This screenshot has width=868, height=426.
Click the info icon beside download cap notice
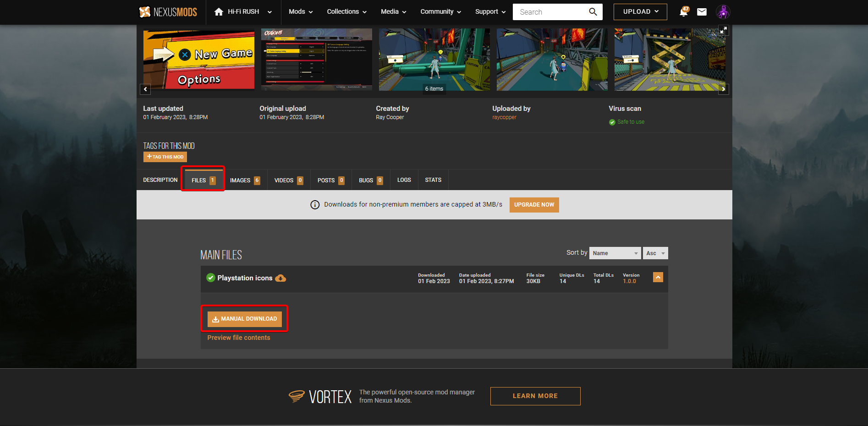click(x=315, y=205)
